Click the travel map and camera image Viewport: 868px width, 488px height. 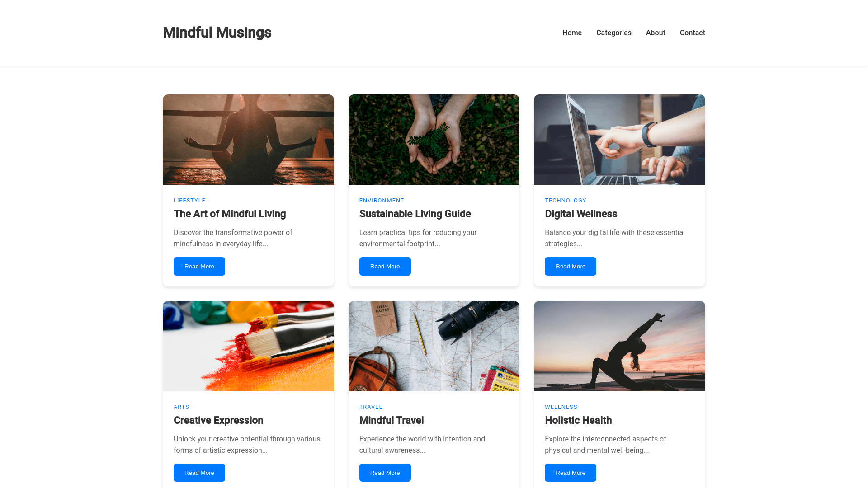pyautogui.click(x=434, y=346)
